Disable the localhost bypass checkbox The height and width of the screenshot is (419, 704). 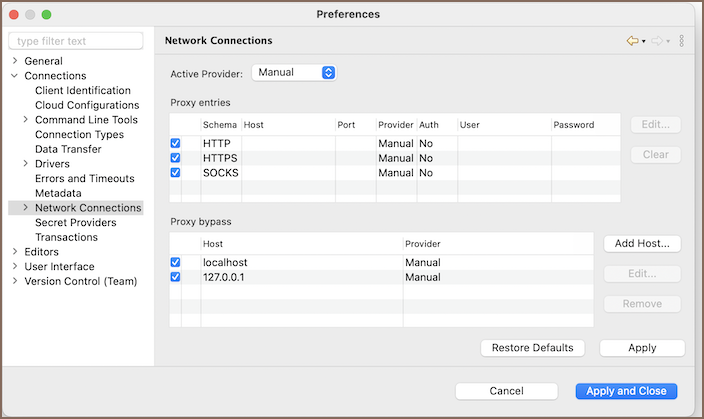click(x=176, y=262)
